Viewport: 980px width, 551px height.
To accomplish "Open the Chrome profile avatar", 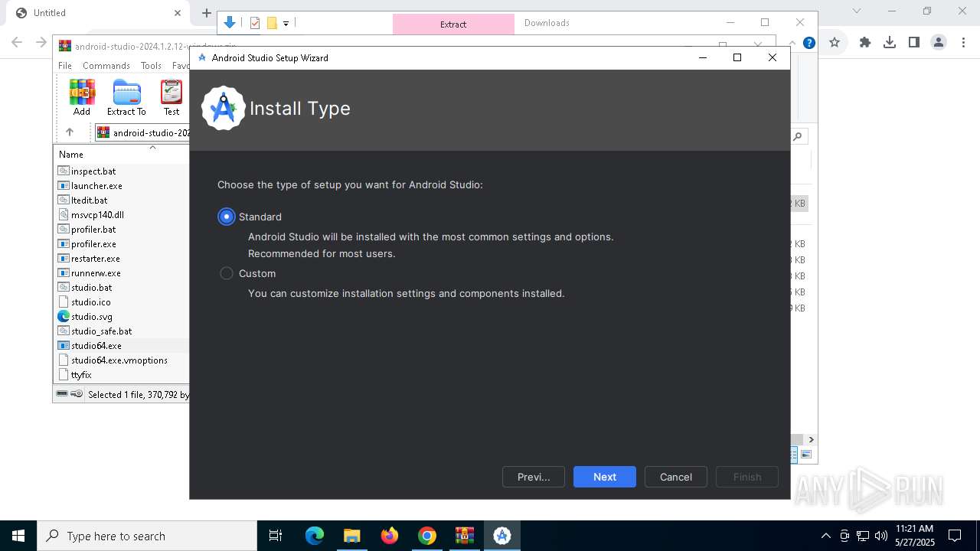I will pos(939,43).
